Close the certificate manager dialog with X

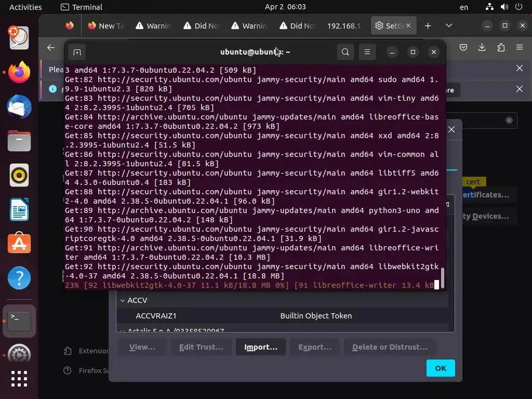[451, 129]
